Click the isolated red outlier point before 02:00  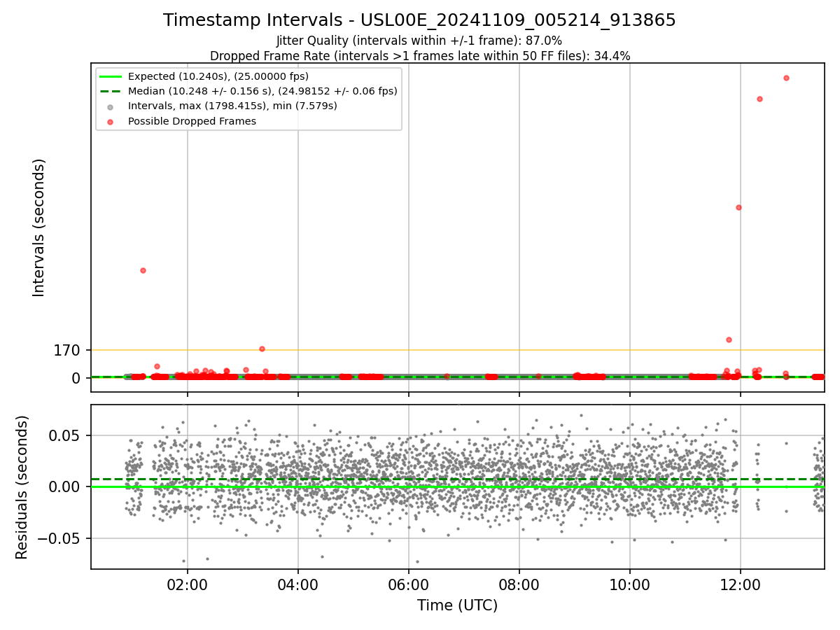coord(143,270)
